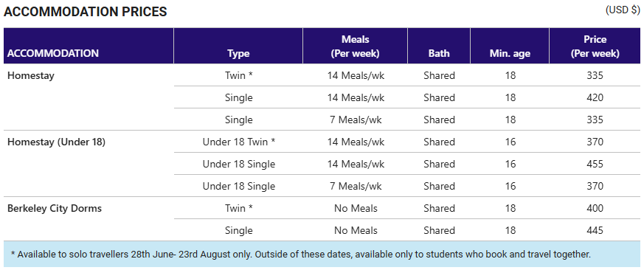Click the Price (Per week) header

595,46
